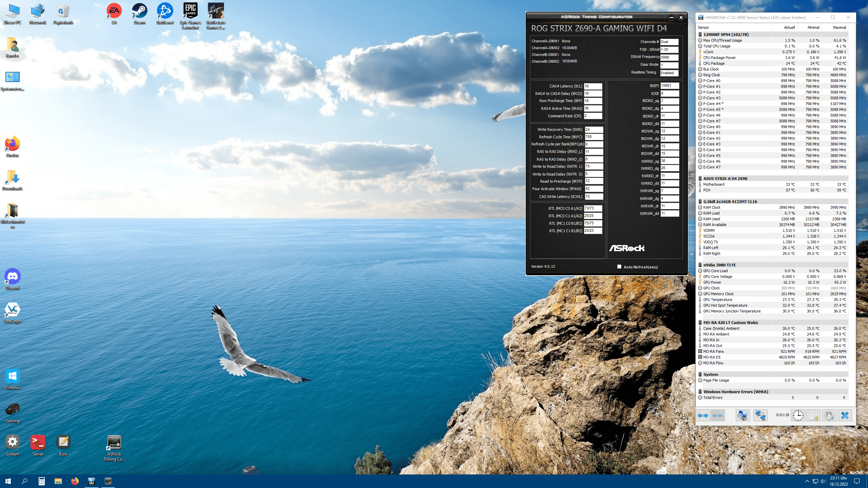
Task: Click Gear Mode value field
Action: coord(669,65)
